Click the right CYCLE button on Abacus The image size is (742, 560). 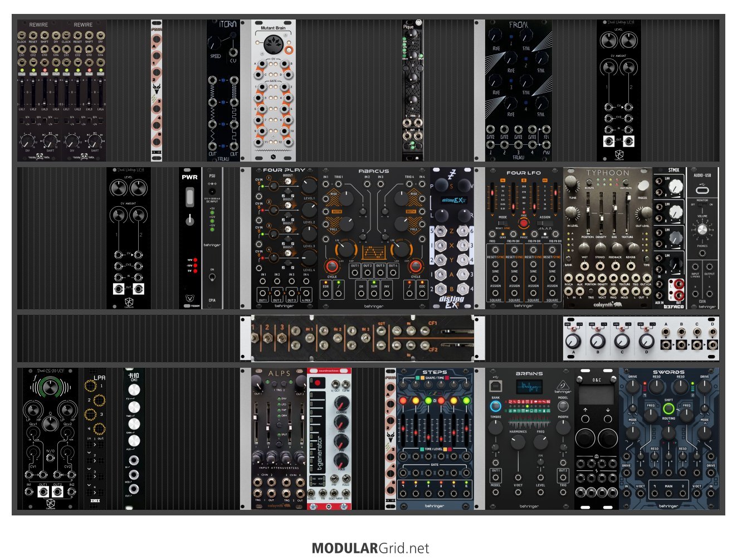pyautogui.click(x=415, y=266)
